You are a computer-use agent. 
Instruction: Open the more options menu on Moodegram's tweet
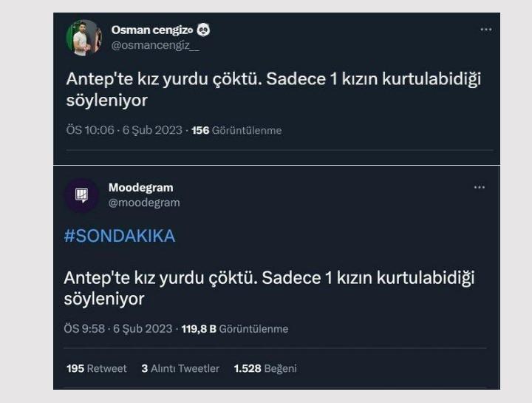pyautogui.click(x=480, y=188)
